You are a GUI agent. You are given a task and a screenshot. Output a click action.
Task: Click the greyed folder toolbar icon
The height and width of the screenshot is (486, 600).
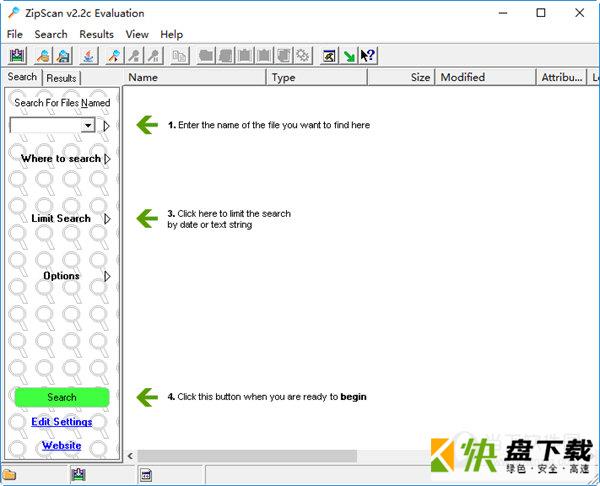pos(206,56)
